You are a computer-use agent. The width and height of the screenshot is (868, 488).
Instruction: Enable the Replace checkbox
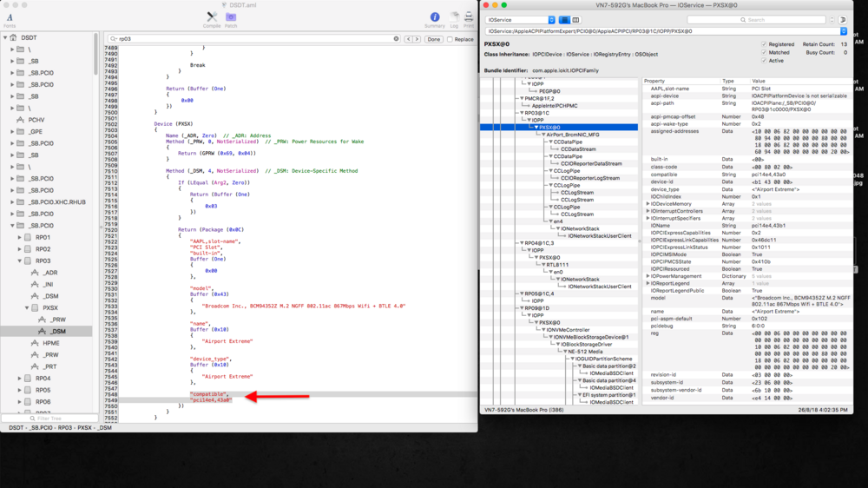450,39
